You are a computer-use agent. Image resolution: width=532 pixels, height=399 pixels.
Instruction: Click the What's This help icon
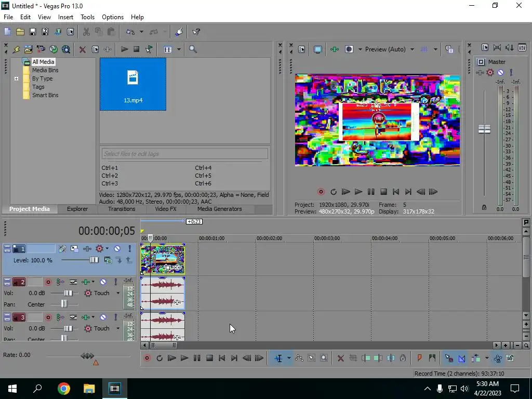point(196,32)
